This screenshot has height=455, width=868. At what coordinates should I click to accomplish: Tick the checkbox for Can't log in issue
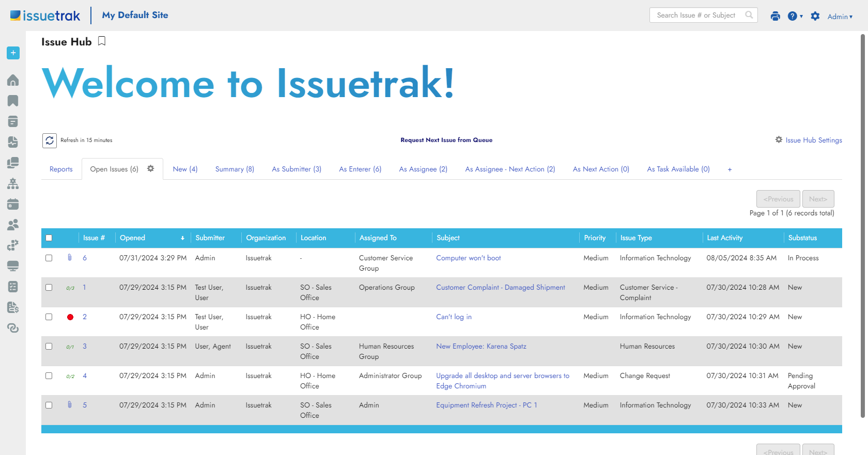(49, 317)
